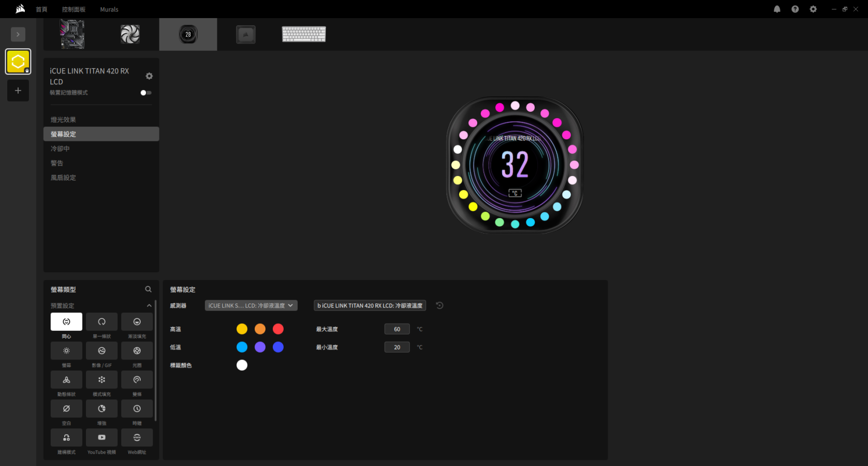
Task: Open the notifications bell
Action: (777, 9)
